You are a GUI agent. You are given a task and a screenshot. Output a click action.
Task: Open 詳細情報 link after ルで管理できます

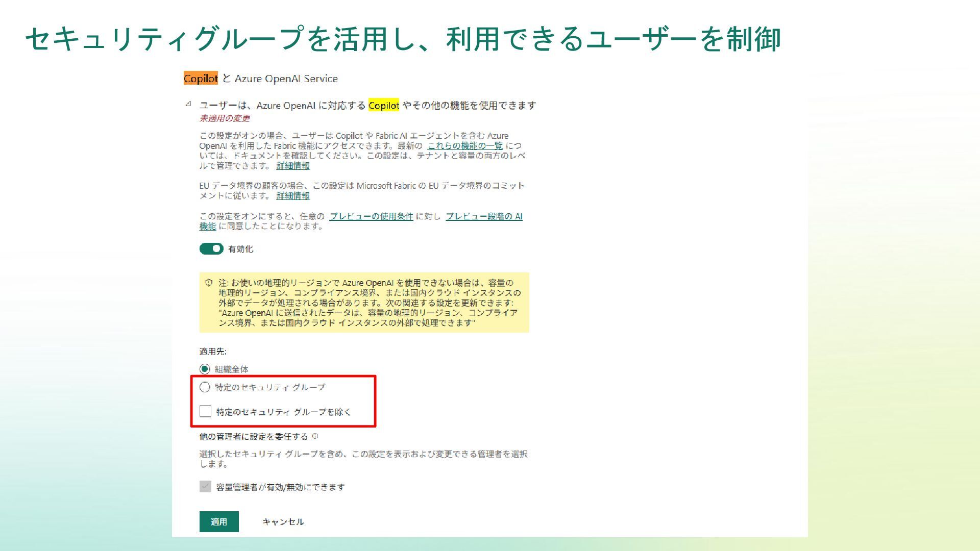pyautogui.click(x=293, y=166)
